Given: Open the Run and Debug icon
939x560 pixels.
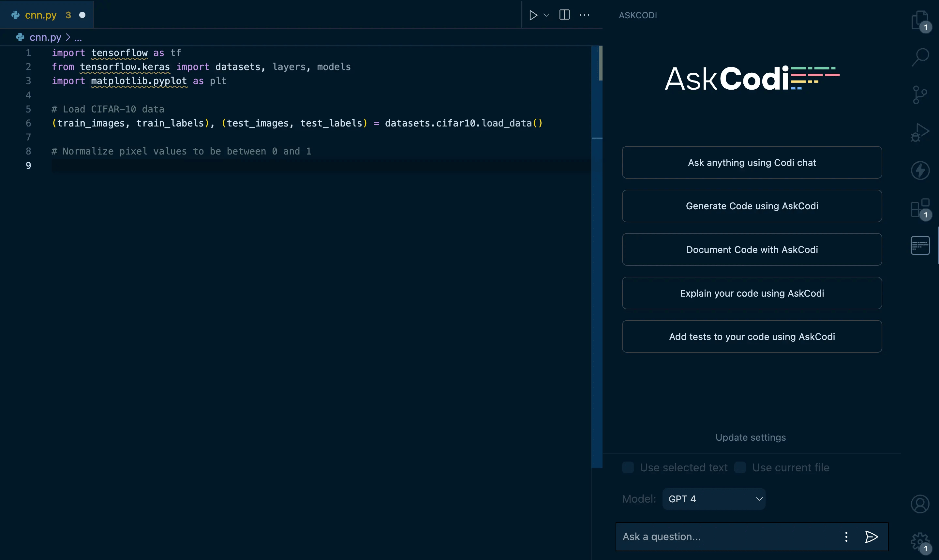Looking at the screenshot, I should coord(919,132).
